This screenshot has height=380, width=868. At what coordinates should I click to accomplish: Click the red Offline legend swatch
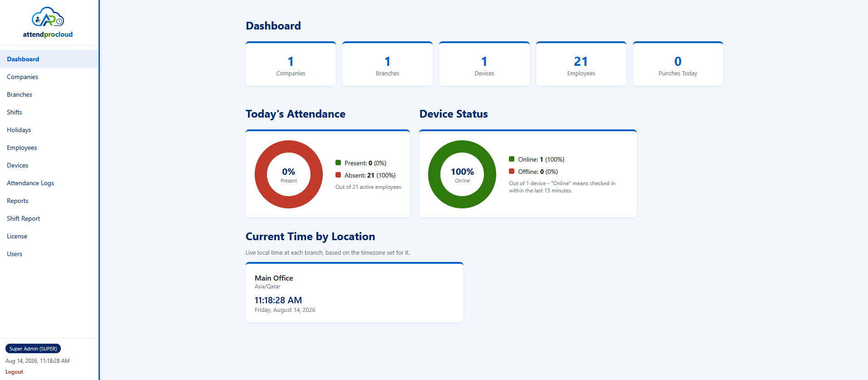coord(512,171)
